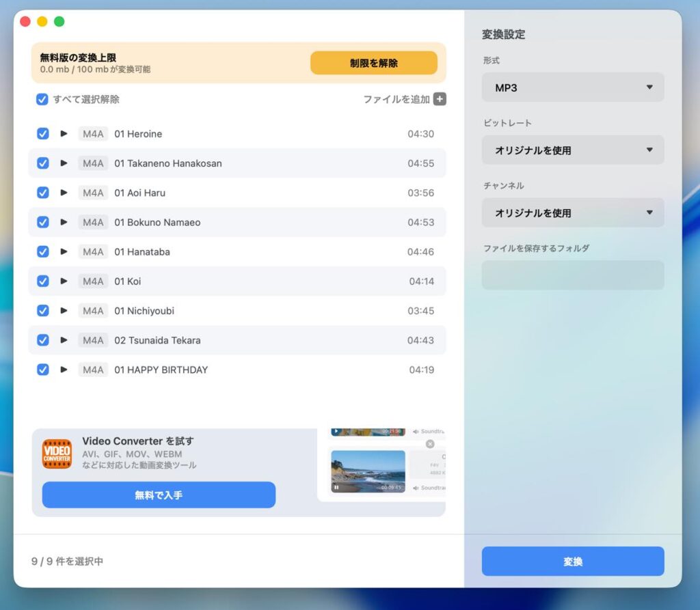Uncheck the 01 Bokuno Namaeo file
The image size is (700, 610).
(x=42, y=222)
